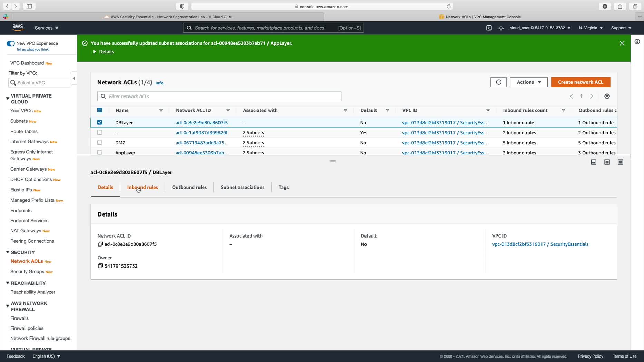Open the SecurityEssentials VPC ID link in Details
The image size is (644, 362).
tap(540, 244)
